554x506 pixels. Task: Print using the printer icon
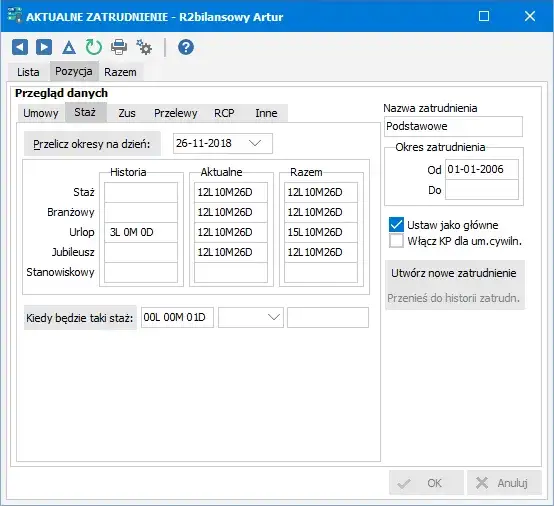coord(119,47)
